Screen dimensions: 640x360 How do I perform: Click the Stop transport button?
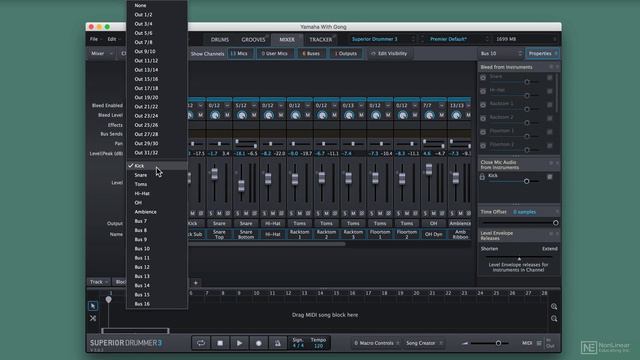[x=220, y=343]
